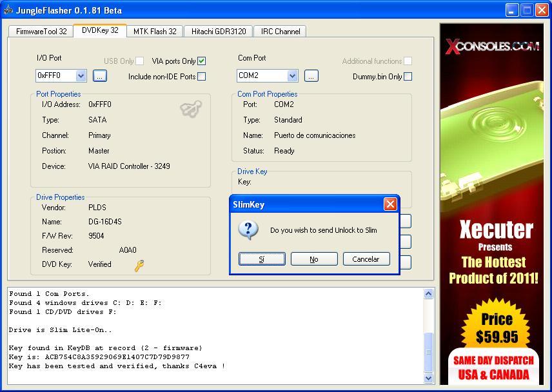Click the log panel scroll down arrow

click(429, 378)
